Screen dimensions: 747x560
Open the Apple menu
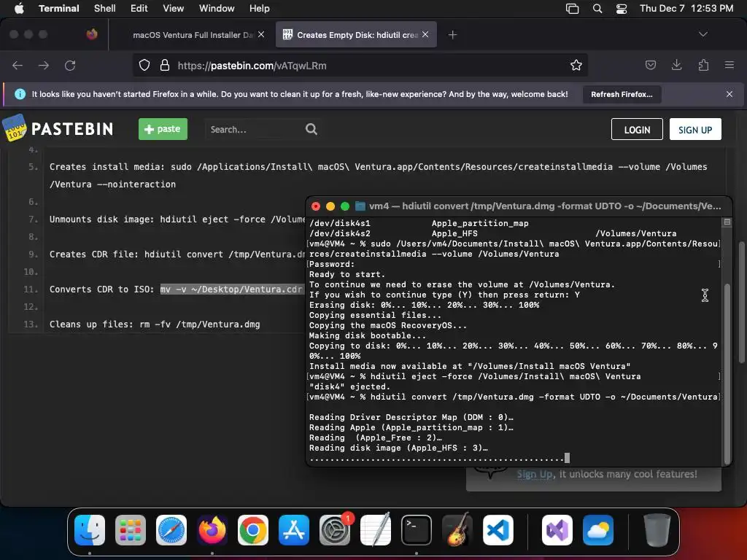click(19, 8)
